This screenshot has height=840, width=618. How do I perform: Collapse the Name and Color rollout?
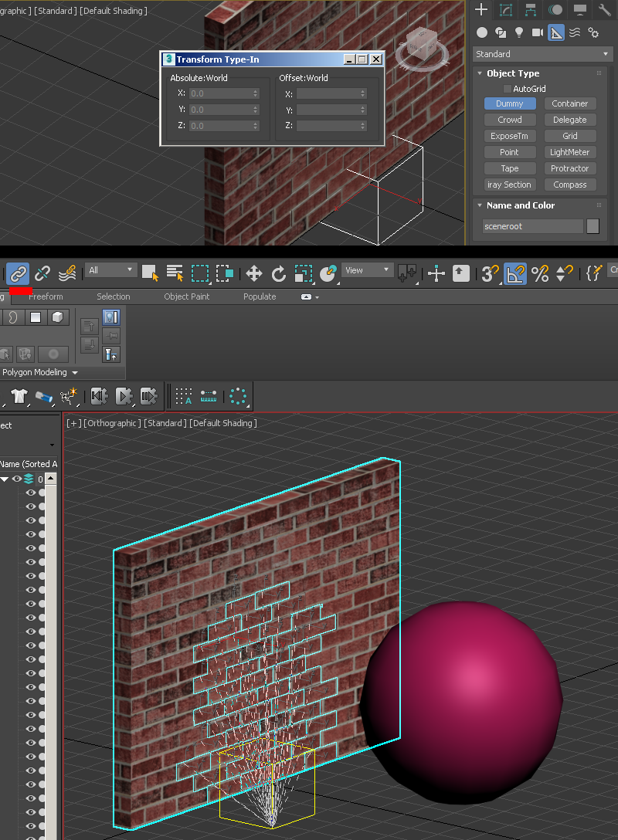(480, 205)
